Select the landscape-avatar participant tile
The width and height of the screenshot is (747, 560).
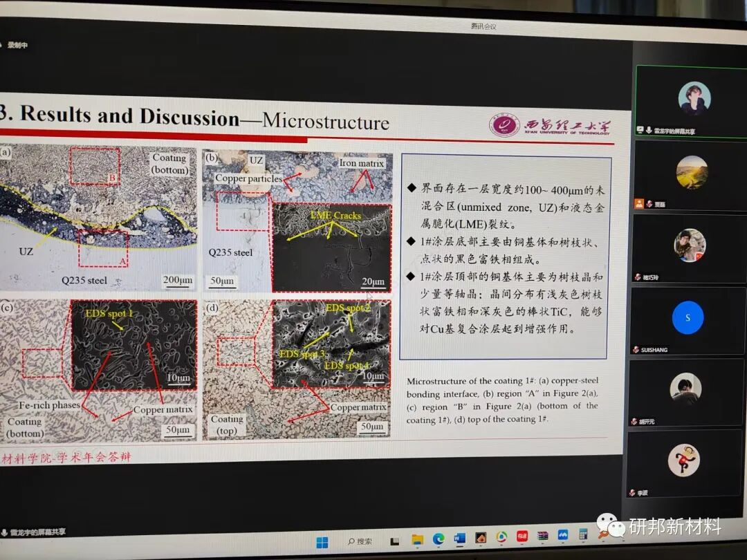690,176
